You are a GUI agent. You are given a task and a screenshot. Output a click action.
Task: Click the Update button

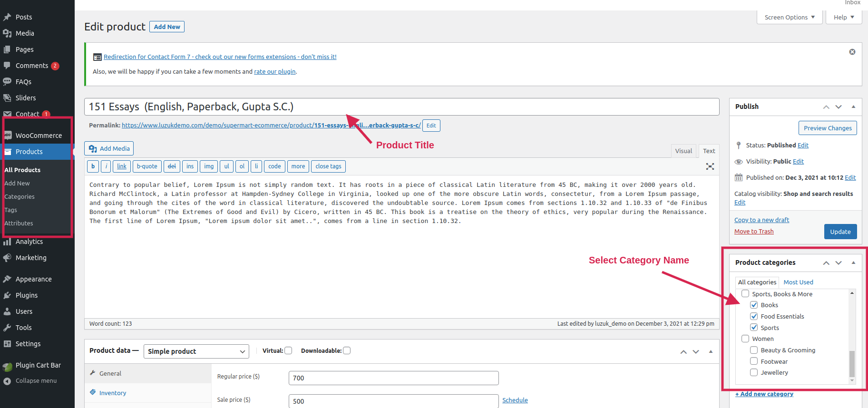tap(840, 232)
